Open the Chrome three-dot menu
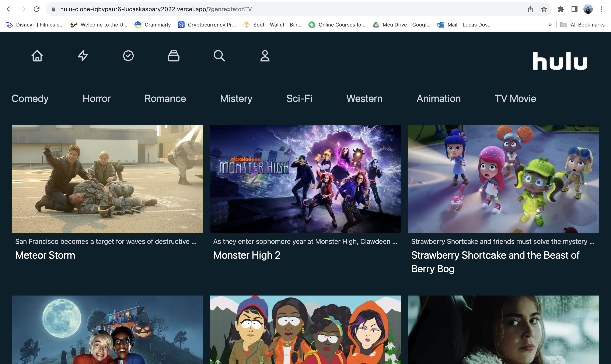 [x=601, y=9]
